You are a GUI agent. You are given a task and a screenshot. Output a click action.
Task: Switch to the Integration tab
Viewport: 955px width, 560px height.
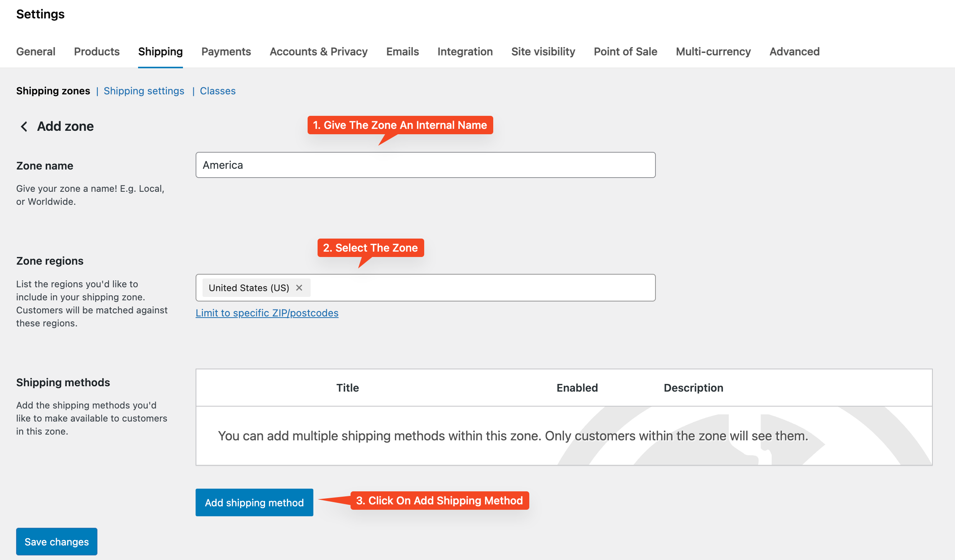point(465,51)
